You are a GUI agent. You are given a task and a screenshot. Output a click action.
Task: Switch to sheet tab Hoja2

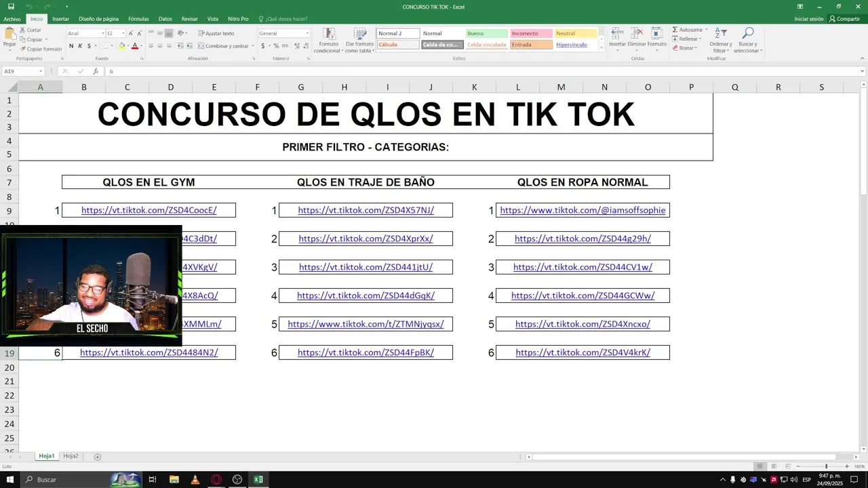pos(71,456)
